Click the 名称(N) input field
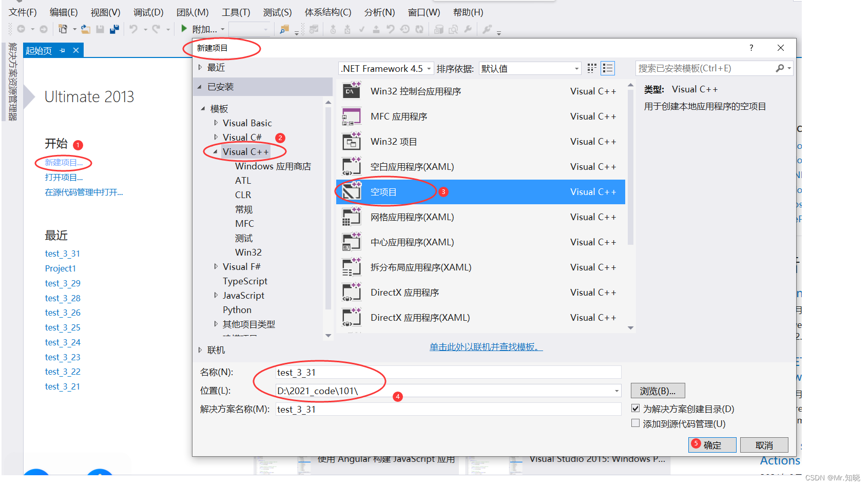This screenshot has width=868, height=486. click(x=448, y=372)
